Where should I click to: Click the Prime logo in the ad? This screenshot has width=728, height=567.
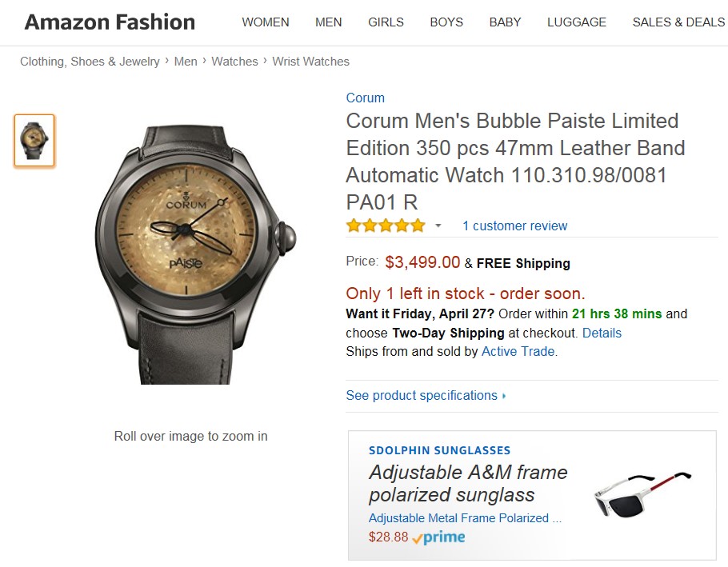pyautogui.click(x=438, y=537)
